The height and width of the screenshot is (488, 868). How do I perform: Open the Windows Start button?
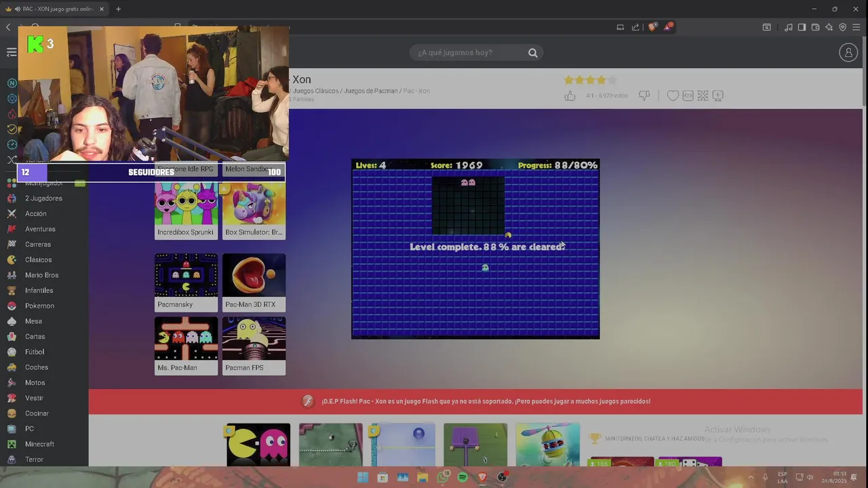tap(363, 477)
